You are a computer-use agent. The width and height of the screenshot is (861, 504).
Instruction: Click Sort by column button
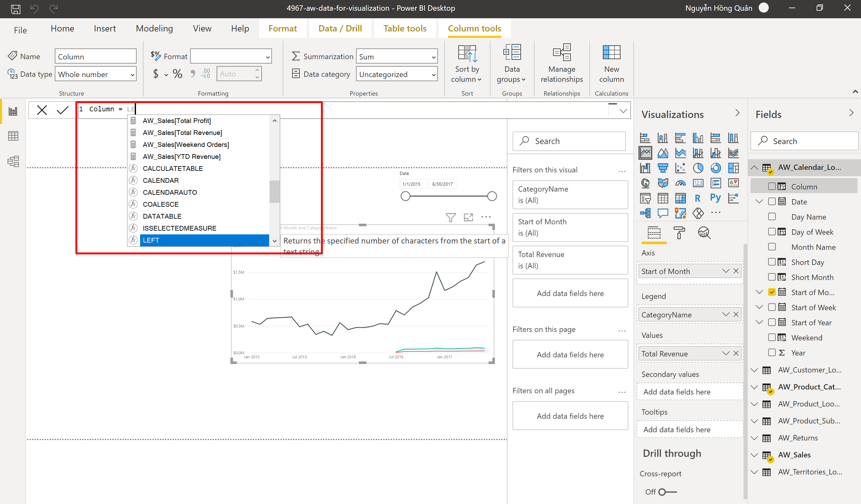tap(467, 64)
